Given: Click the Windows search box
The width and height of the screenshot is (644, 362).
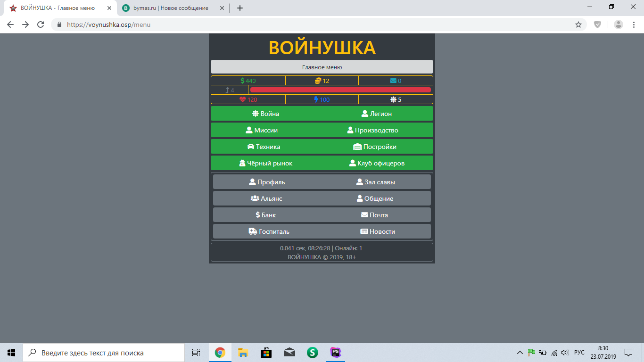Looking at the screenshot, I should (106, 353).
